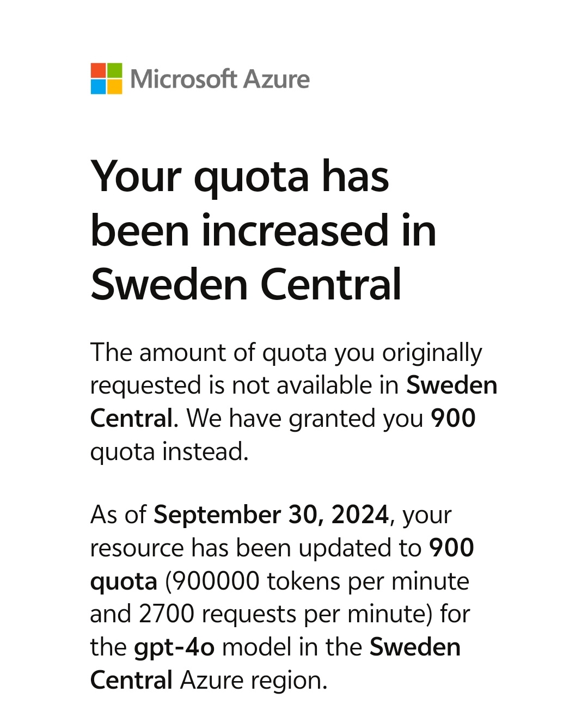This screenshot has height=723, width=588.
Task: Click the green square of the Microsoft logo
Action: (x=114, y=70)
